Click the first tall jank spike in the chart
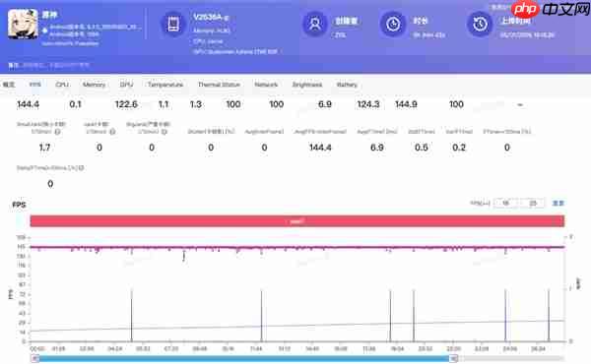This screenshot has width=591, height=364. 132,316
